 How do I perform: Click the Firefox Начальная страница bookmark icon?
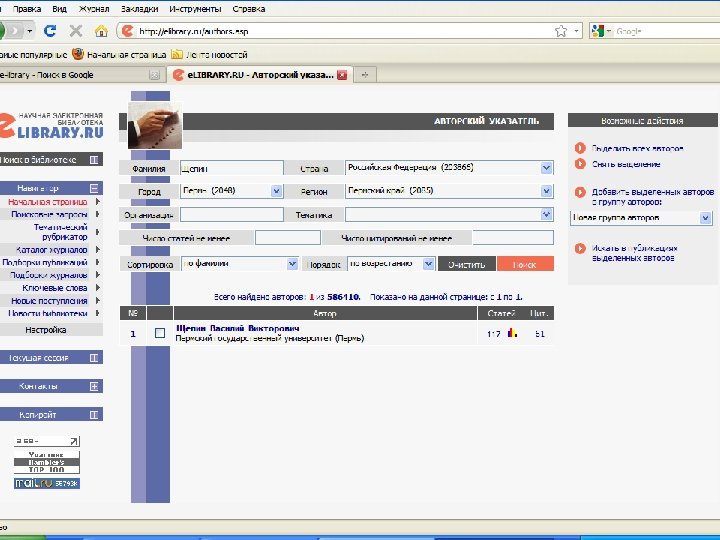point(78,54)
